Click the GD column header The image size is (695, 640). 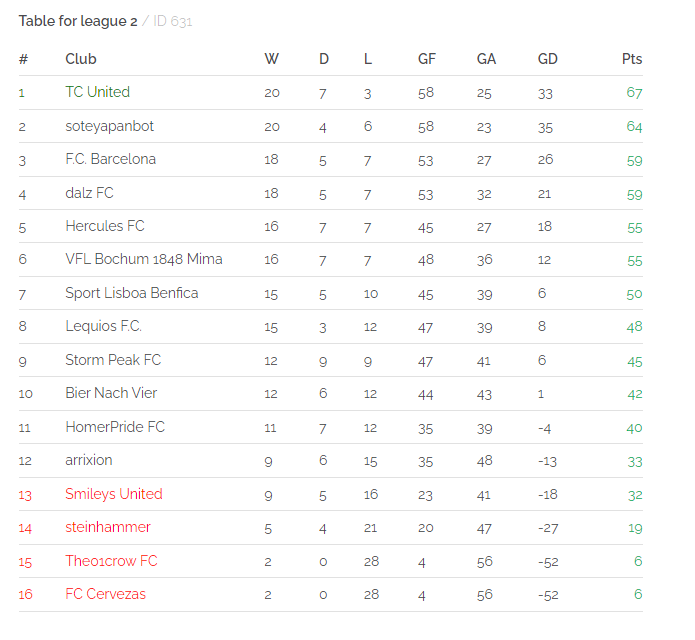[x=547, y=59]
